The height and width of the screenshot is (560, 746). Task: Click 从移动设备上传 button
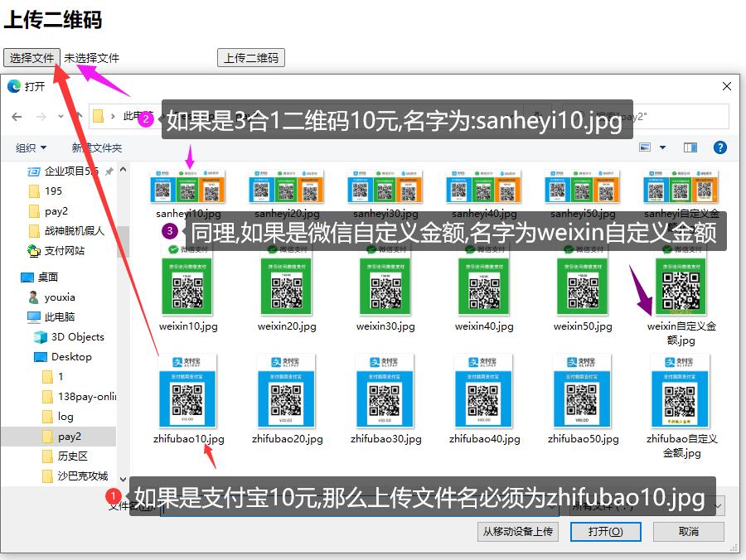click(x=517, y=532)
